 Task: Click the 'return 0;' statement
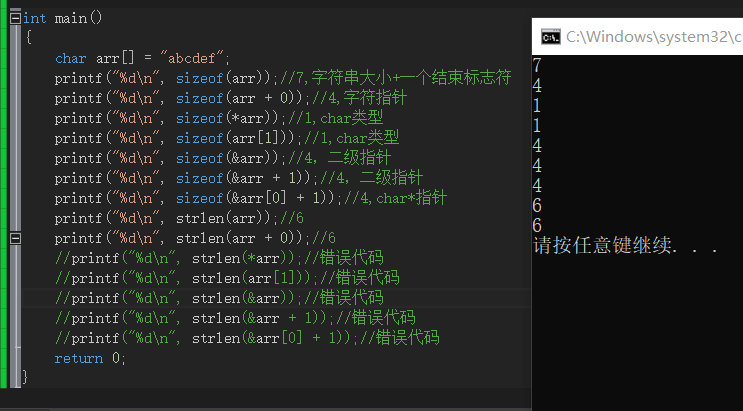90,358
